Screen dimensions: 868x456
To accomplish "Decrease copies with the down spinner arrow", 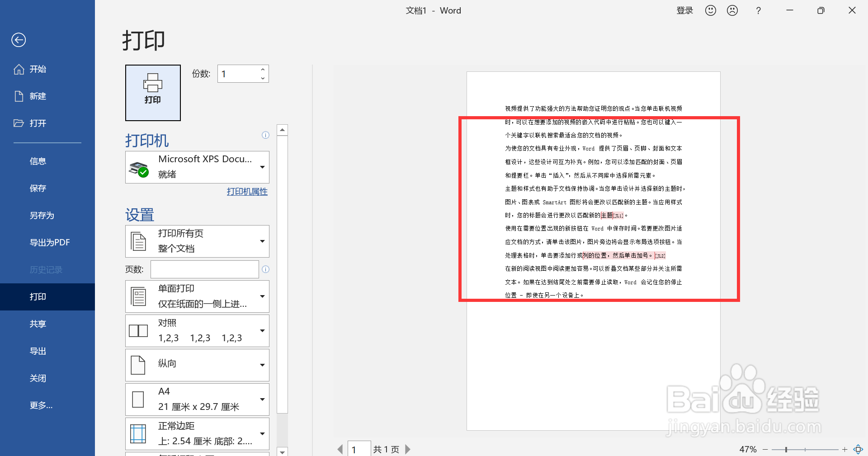I will point(263,78).
